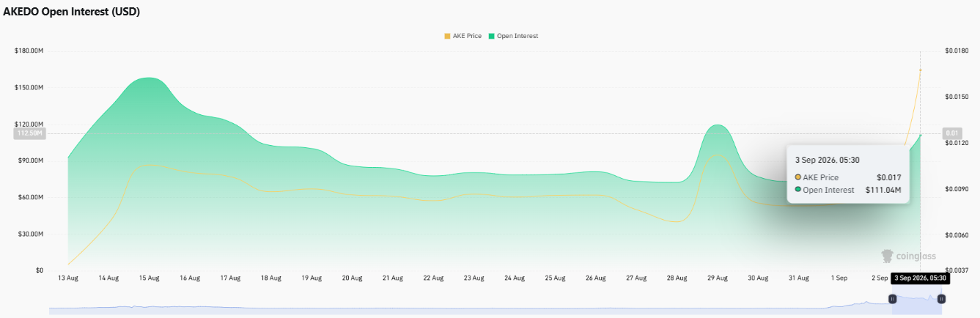Click the $0.0180 right axis value
The width and height of the screenshot is (980, 318).
point(957,51)
